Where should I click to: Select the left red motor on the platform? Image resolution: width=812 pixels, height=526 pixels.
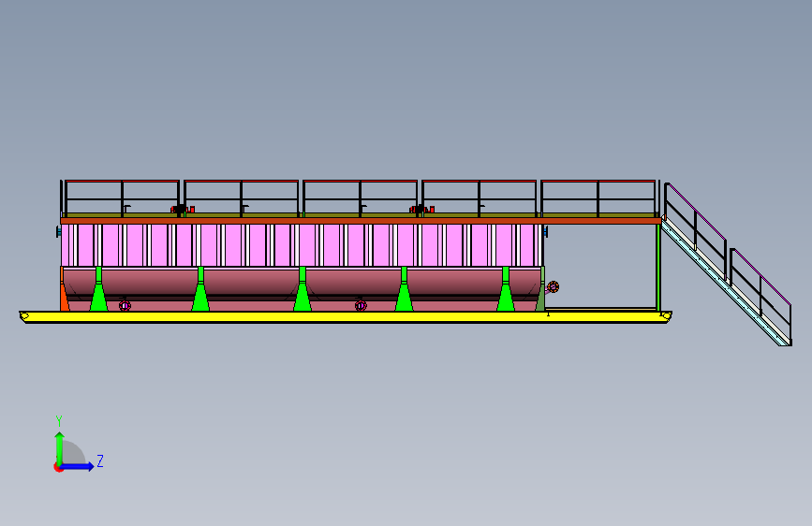(x=183, y=209)
